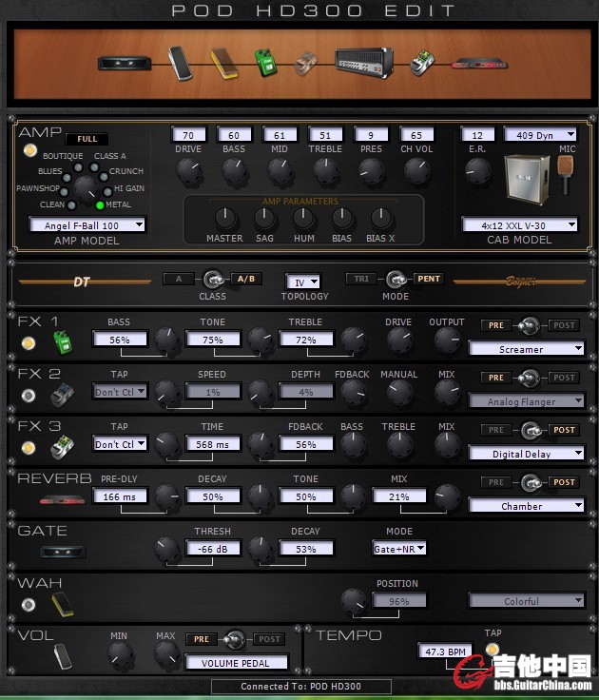This screenshot has height=700, width=599.
Task: Flip the VOL PRE/POST switch
Action: [234, 639]
